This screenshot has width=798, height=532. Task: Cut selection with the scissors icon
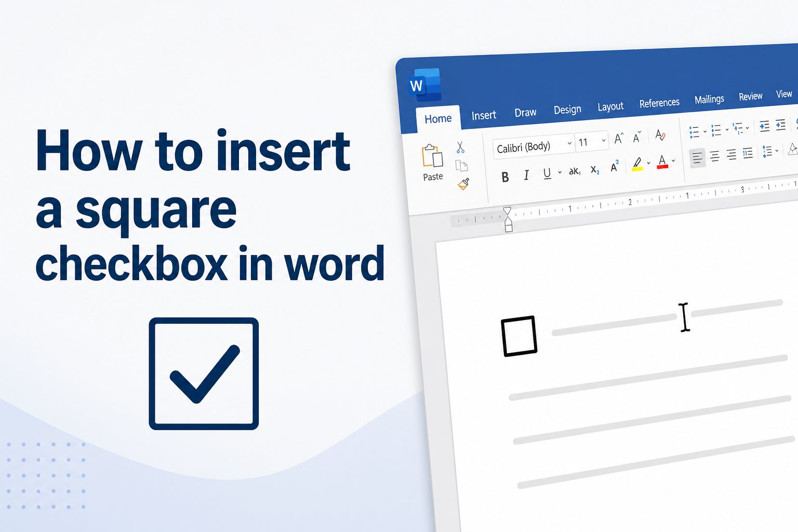460,148
